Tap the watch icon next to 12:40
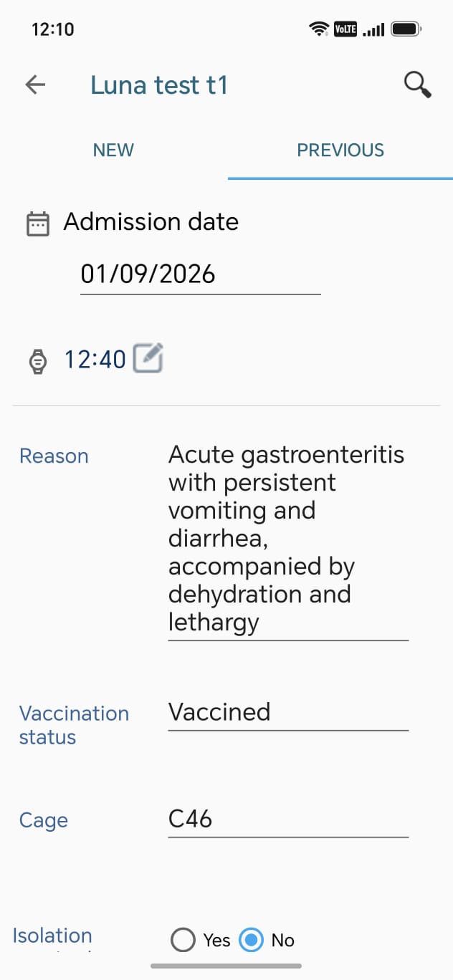Image resolution: width=453 pixels, height=980 pixels. 38,360
